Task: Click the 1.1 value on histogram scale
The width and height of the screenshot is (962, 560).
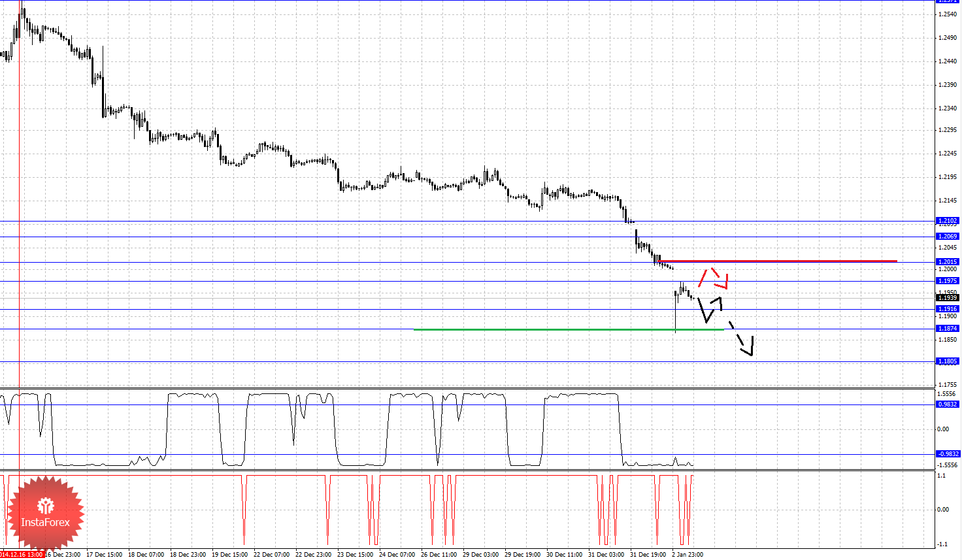Action: [x=942, y=476]
